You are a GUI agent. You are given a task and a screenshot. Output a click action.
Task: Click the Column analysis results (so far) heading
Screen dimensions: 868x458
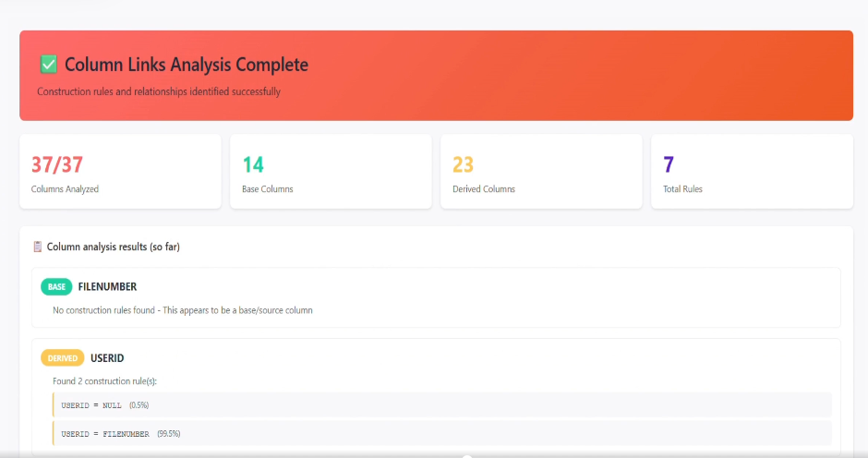click(x=113, y=247)
